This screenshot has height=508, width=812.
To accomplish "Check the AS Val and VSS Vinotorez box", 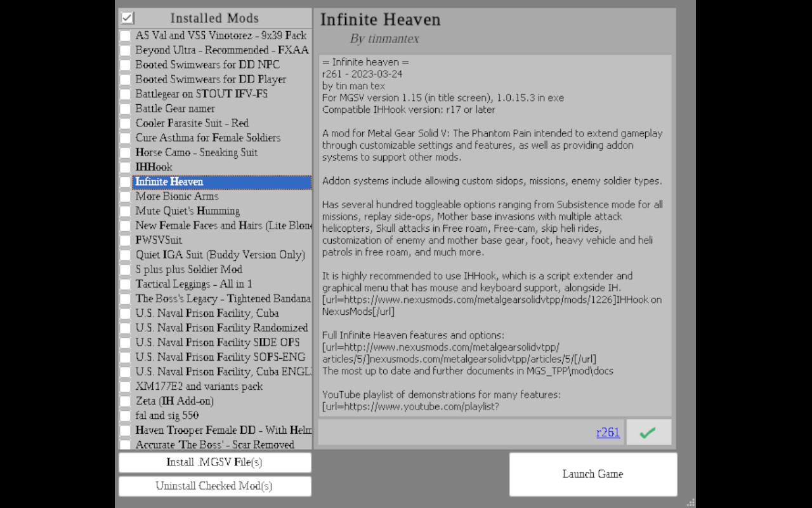I will tap(125, 36).
